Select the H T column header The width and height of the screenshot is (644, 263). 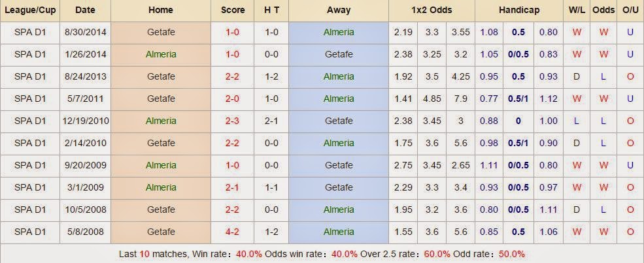[270, 10]
